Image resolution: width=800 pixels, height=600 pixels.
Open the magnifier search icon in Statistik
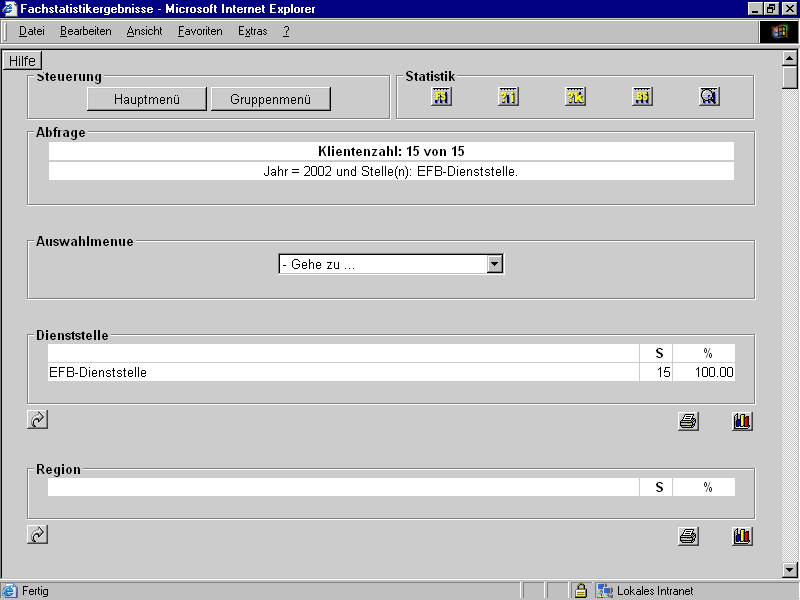709,97
